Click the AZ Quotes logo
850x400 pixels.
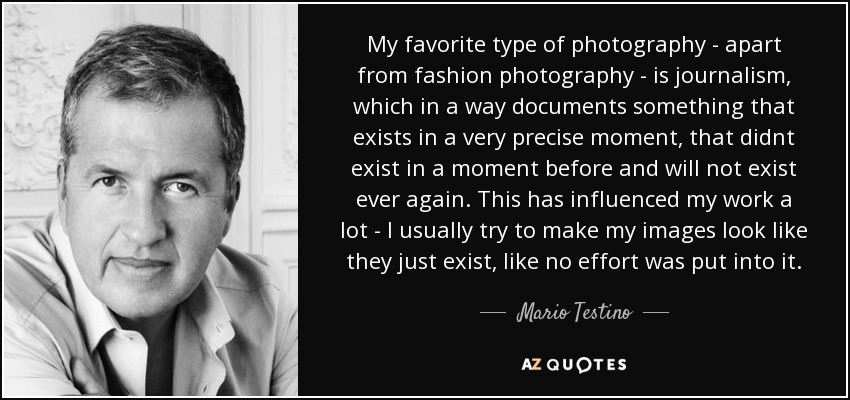[574, 365]
